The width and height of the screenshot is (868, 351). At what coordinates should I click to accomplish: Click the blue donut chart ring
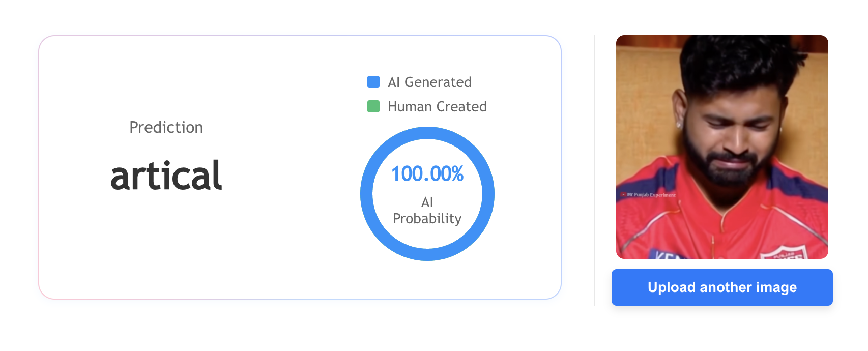click(427, 133)
